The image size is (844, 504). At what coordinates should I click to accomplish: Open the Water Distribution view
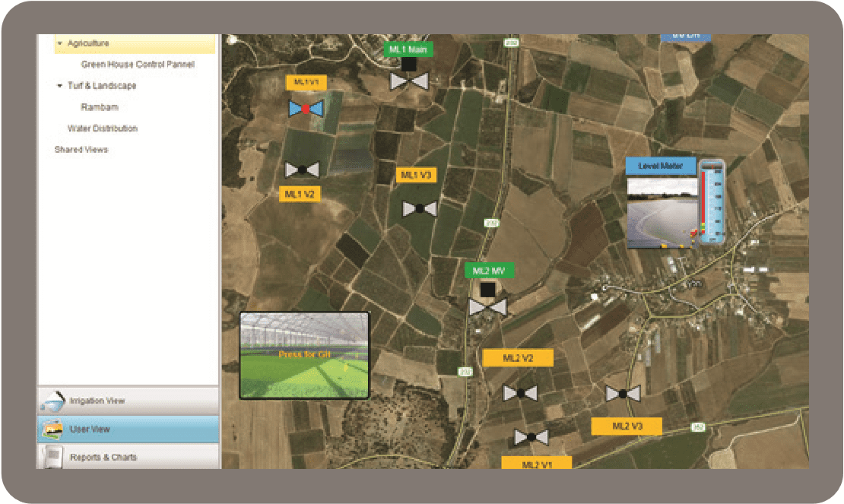103,128
